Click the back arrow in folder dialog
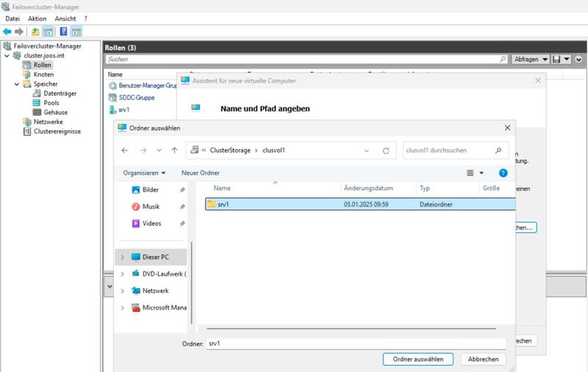The width and height of the screenshot is (588, 372). tap(125, 151)
